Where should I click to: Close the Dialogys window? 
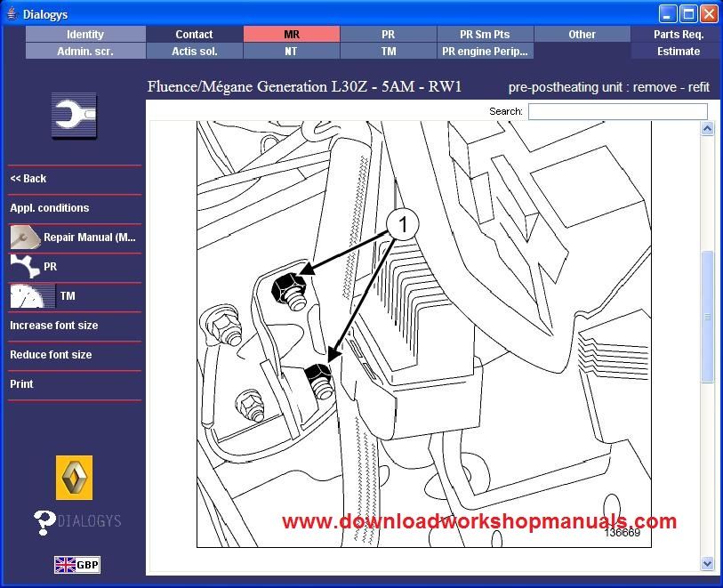pos(709,14)
